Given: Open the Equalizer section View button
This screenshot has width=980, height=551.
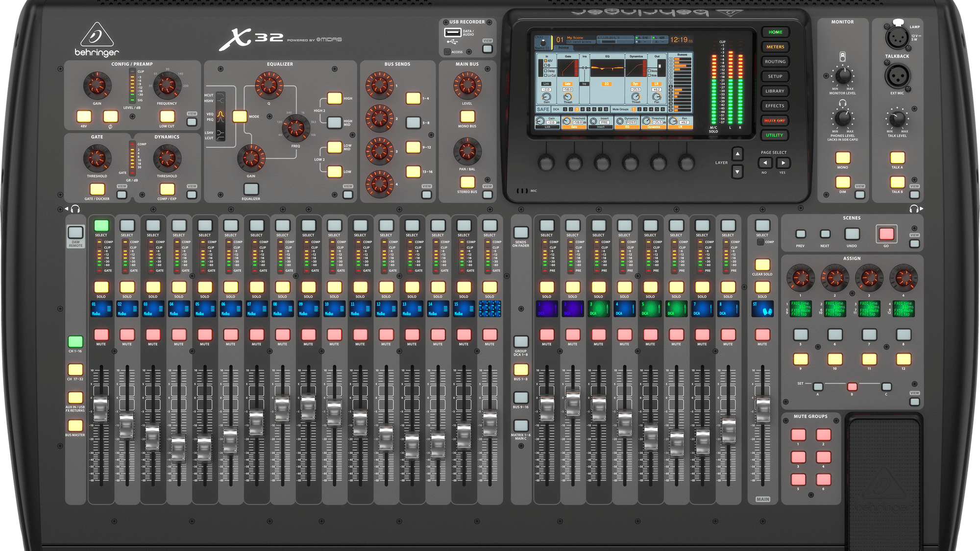Looking at the screenshot, I should coord(348,194).
